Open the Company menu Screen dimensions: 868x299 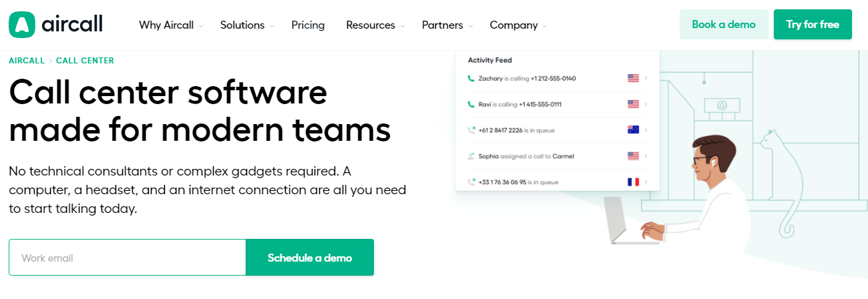point(518,25)
